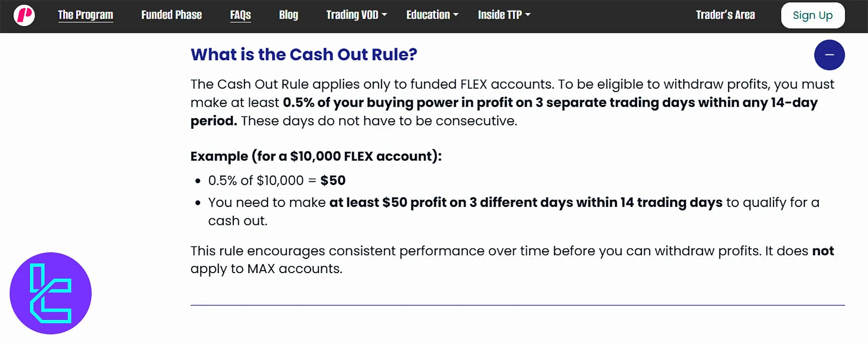
Task: Click the bold 'not' in last paragraph
Action: pos(823,251)
